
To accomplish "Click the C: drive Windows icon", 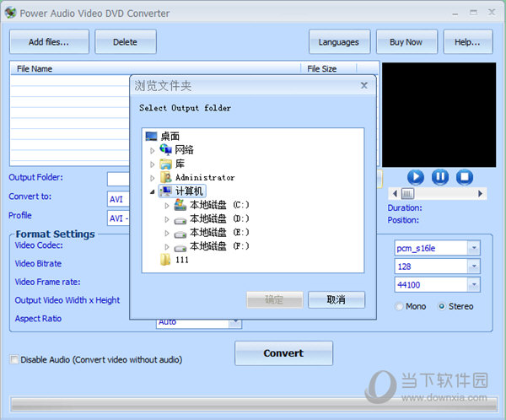I will point(180,205).
